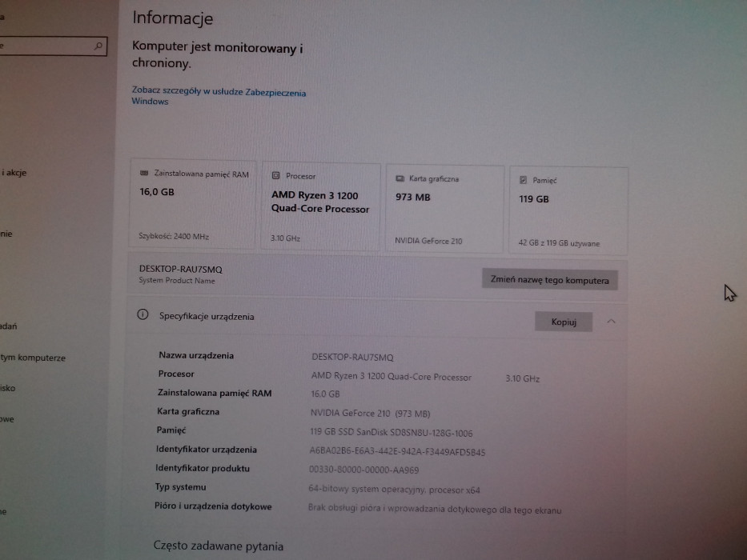Click the Identyfikator urządzenia label
Viewport: 747px width, 560px height.
tap(207, 449)
